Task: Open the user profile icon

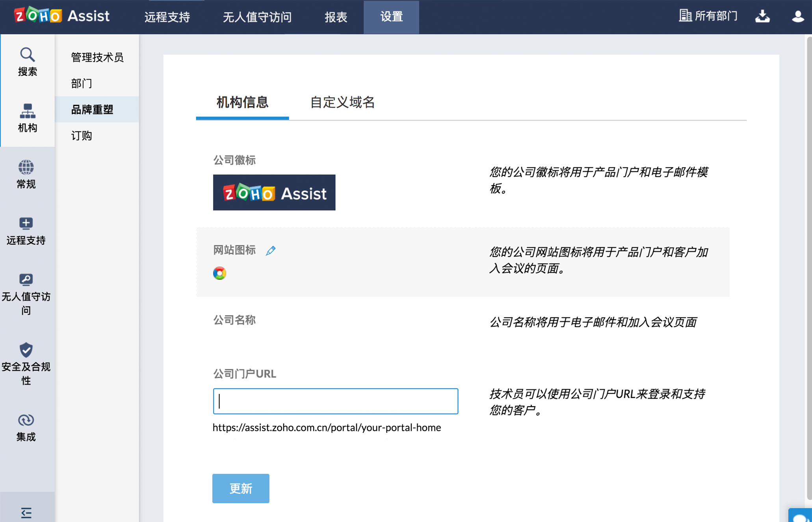Action: click(798, 16)
